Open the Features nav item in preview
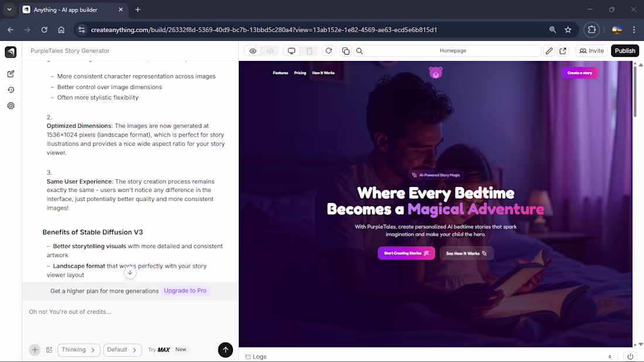644x362 pixels. [x=280, y=73]
